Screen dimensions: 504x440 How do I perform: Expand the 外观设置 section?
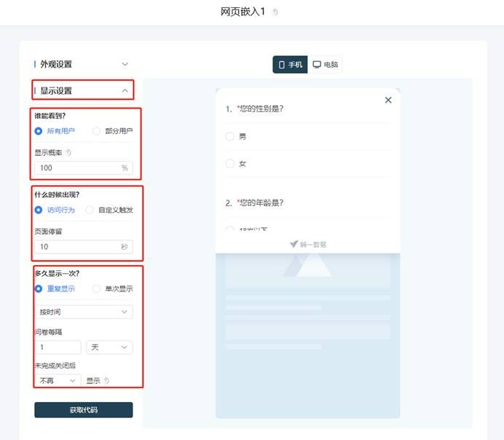coord(125,64)
